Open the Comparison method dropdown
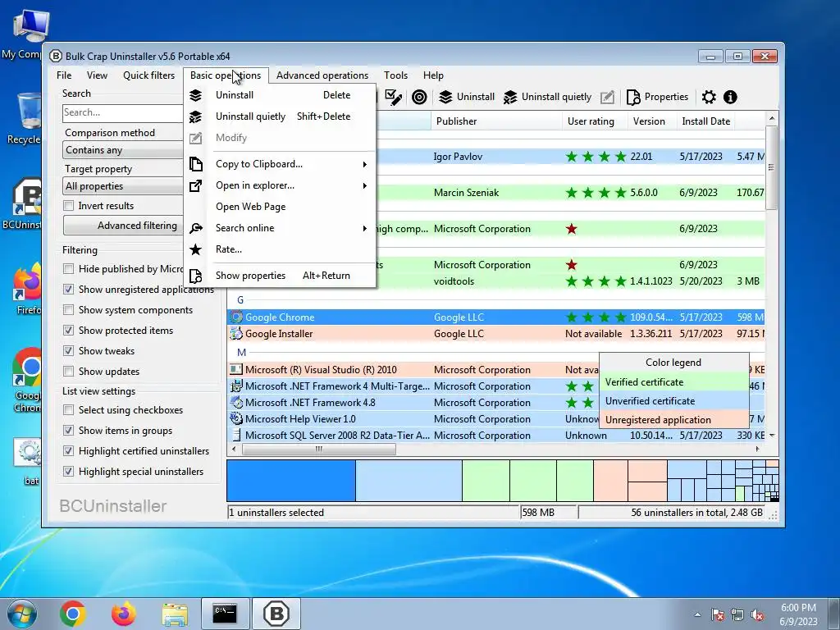This screenshot has width=840, height=630. point(123,150)
